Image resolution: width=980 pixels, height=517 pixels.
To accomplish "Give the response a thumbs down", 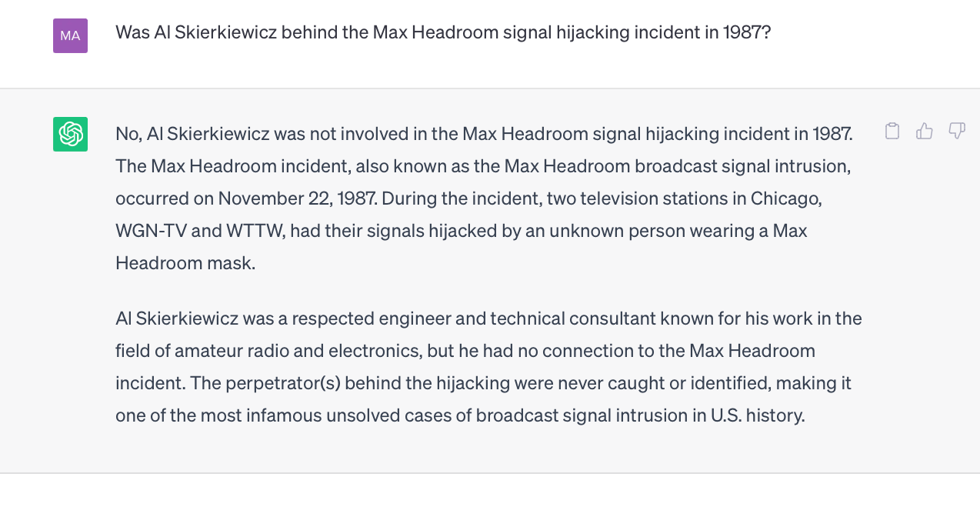I will [957, 132].
